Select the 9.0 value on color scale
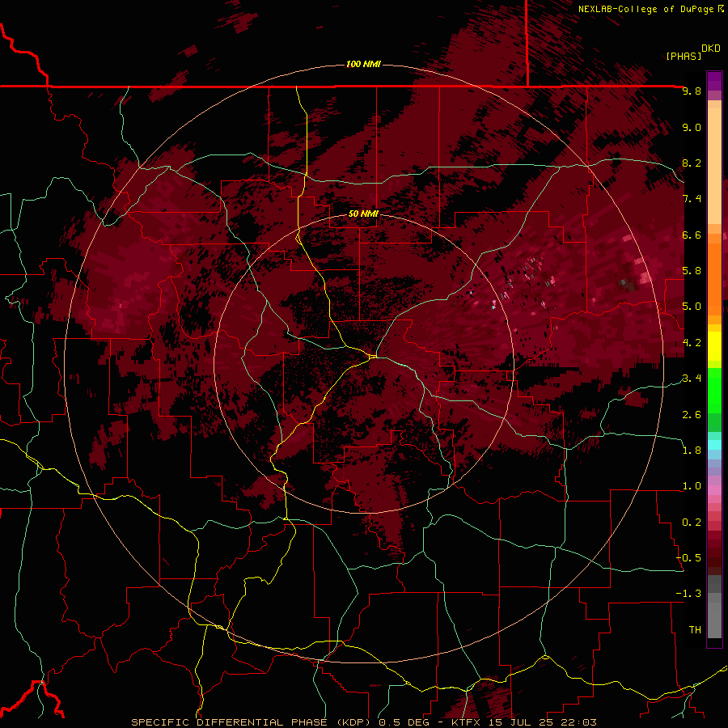This screenshot has width=728, height=728. click(x=692, y=128)
